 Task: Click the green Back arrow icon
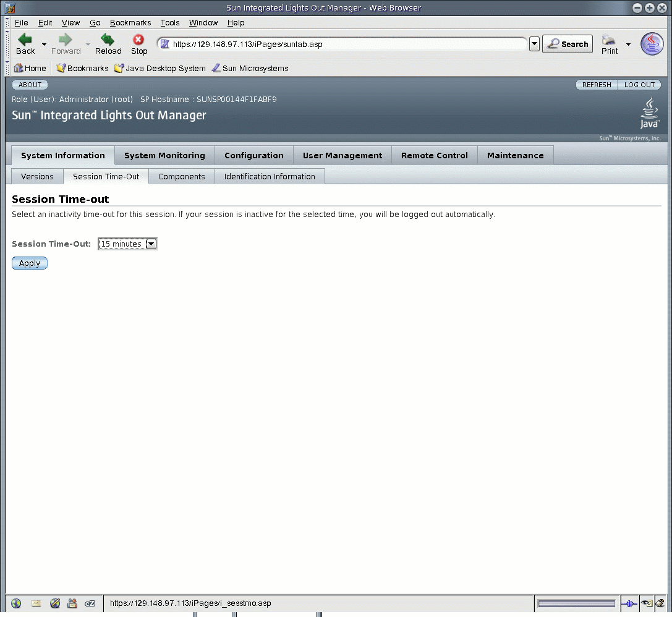(25, 40)
